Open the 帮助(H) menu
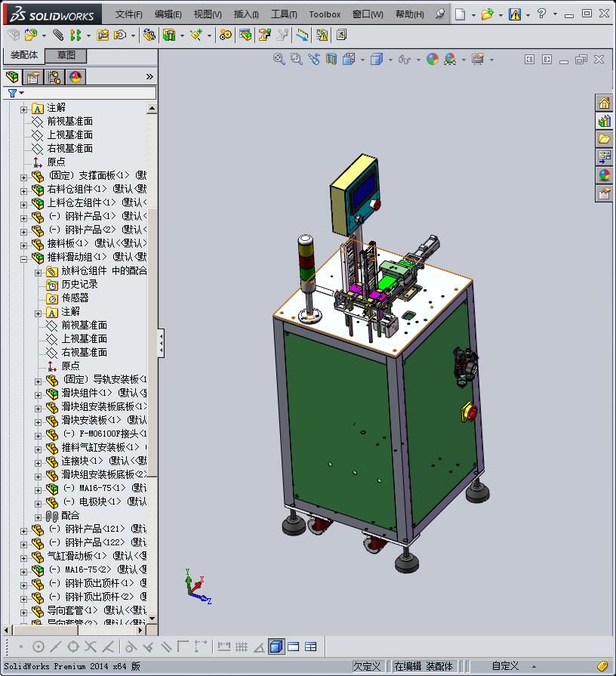 click(410, 14)
